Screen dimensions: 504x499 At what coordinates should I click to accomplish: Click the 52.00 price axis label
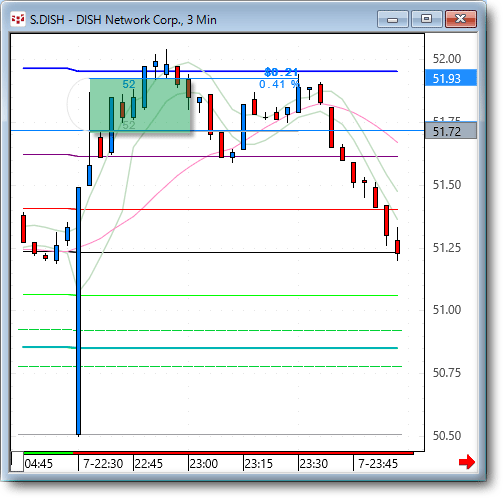pos(447,59)
